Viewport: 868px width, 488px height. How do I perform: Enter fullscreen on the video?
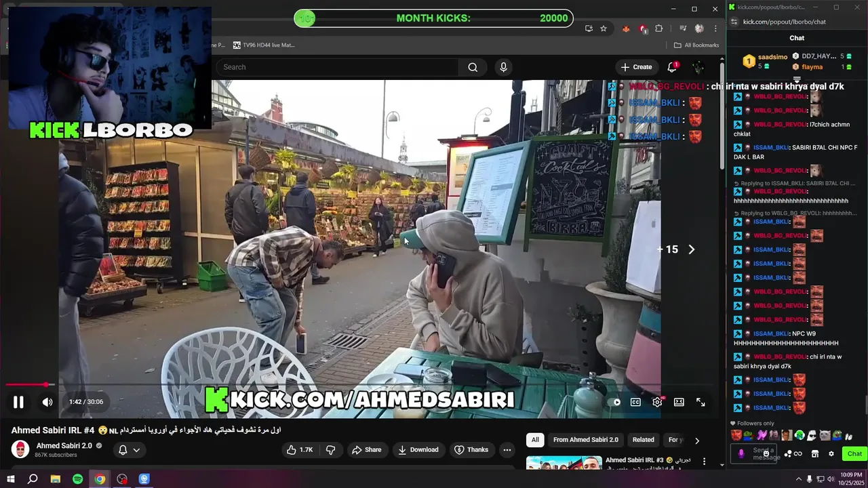click(701, 402)
